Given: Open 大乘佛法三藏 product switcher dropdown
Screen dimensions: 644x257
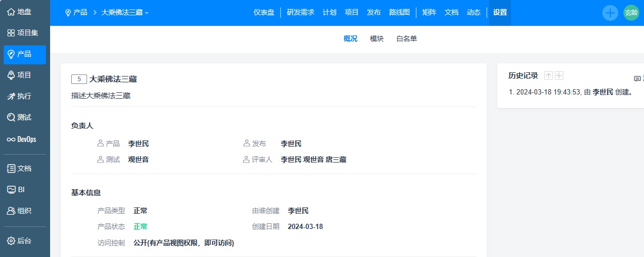Looking at the screenshot, I should [x=124, y=12].
